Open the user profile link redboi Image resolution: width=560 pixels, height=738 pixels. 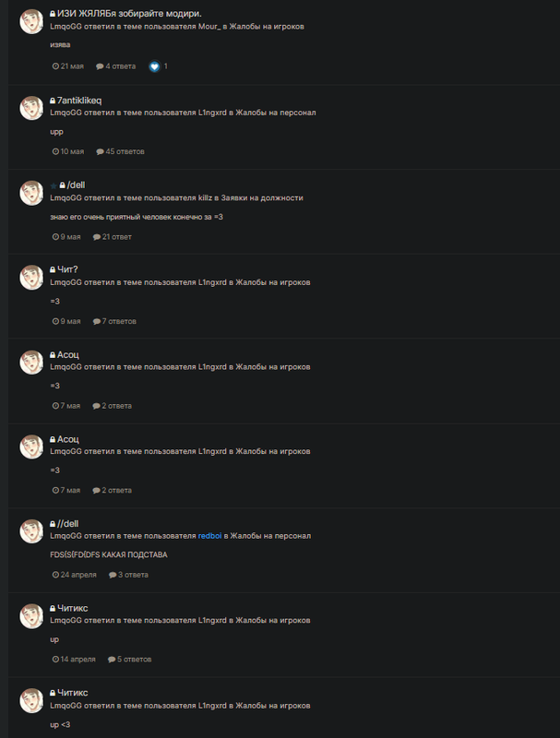pos(209,536)
